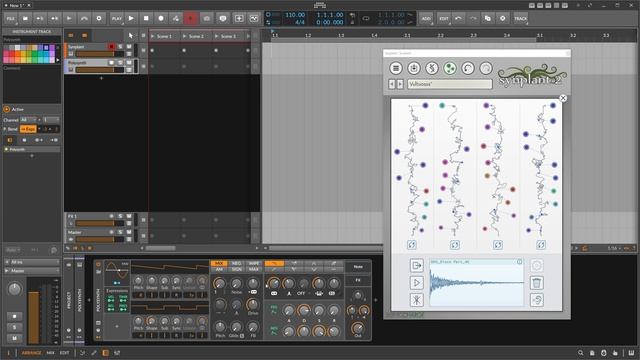Regenerate the second Genopatch strand

[x=454, y=245]
